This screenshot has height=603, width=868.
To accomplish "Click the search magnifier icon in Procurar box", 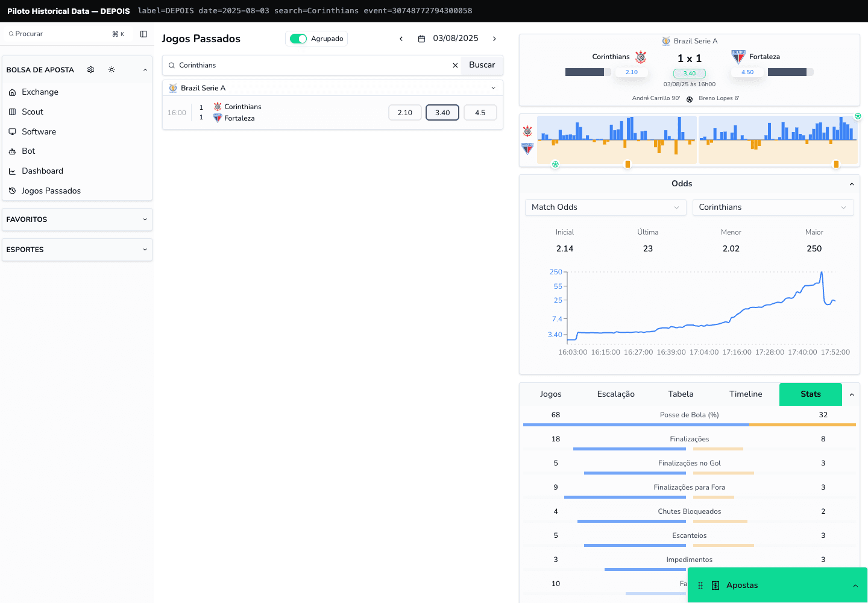I will (11, 34).
